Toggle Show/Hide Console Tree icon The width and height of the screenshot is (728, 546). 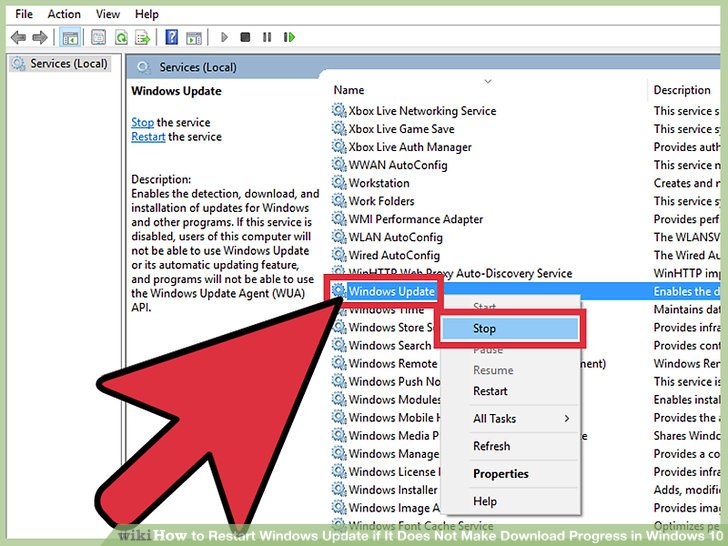pos(70,37)
